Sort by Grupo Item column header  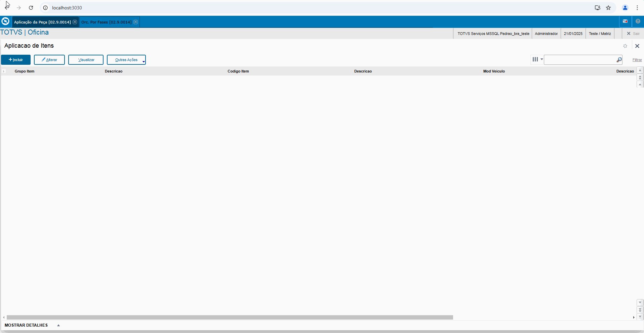[x=25, y=71]
